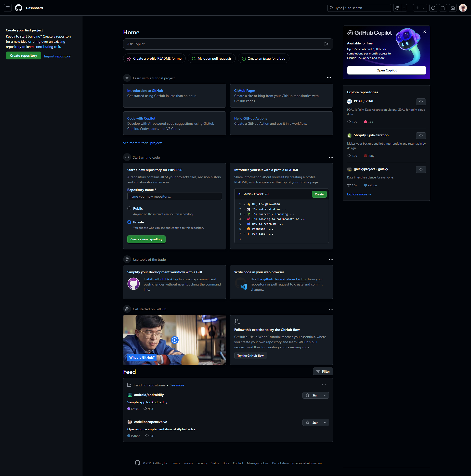Click the GitHub Octocat logo in header
The height and width of the screenshot is (476, 471).
pos(19,8)
